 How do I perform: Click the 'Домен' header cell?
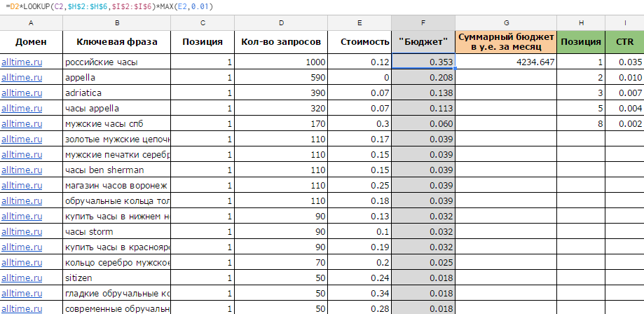[x=32, y=42]
